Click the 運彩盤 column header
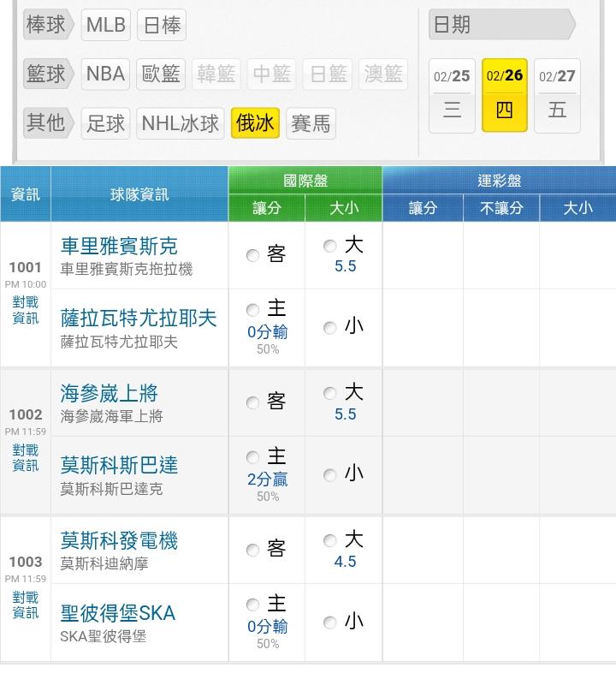Screen dimensions: 616x673 tap(500, 181)
